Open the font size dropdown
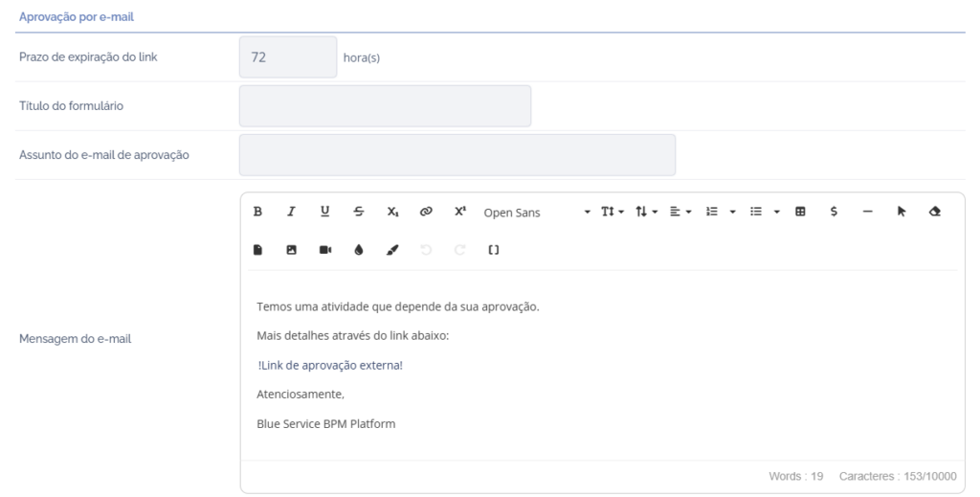980x497 pixels. tap(612, 213)
